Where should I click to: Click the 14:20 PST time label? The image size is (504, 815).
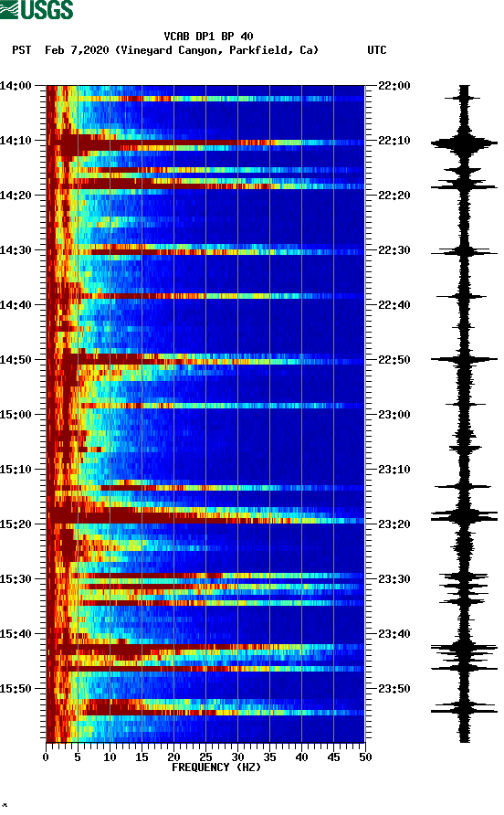pos(16,196)
